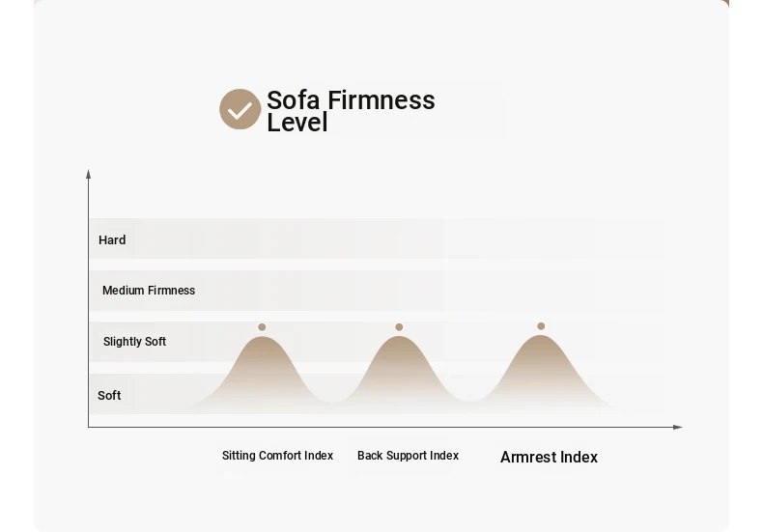Click the Back Support curve peak

(399, 340)
